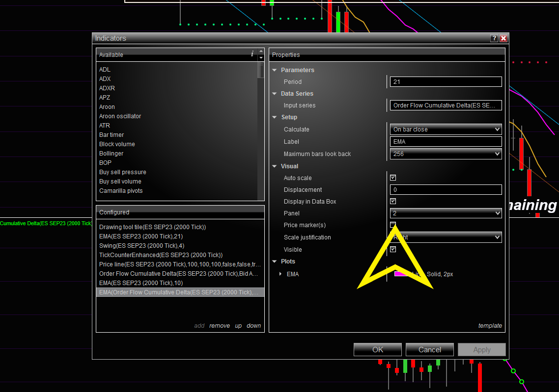Open the Panel dropdown

(446, 213)
